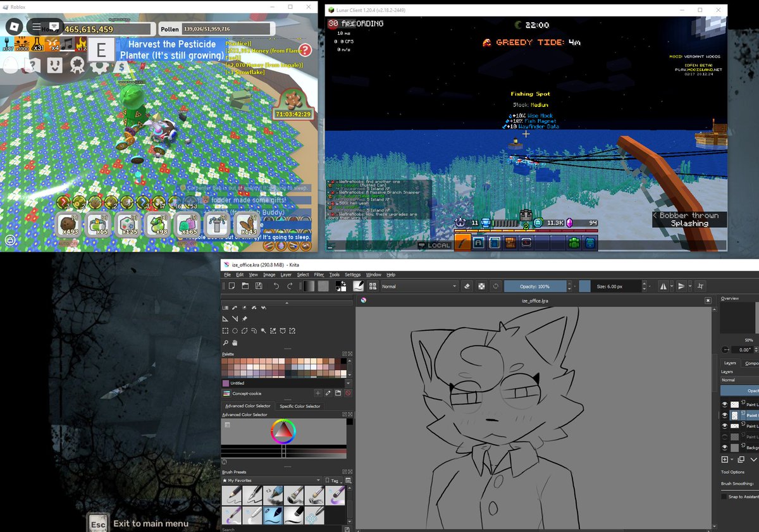Select the assistant ruler tool in Krita

(225, 318)
